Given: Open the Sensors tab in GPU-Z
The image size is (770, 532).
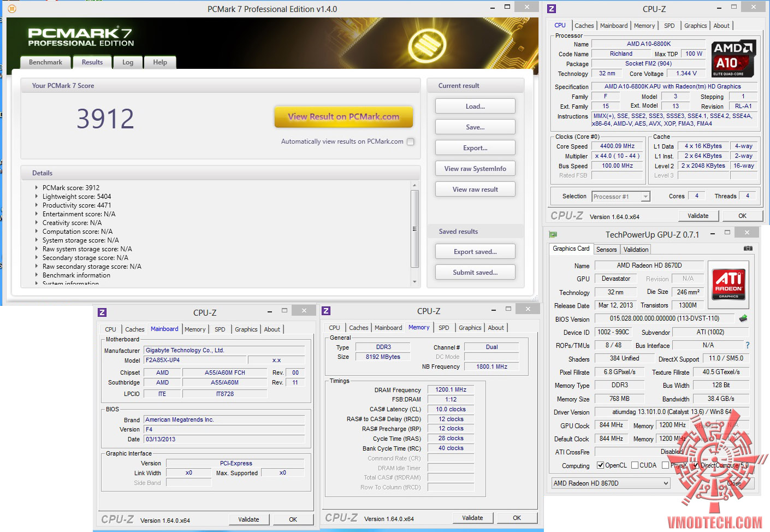Looking at the screenshot, I should (606, 250).
